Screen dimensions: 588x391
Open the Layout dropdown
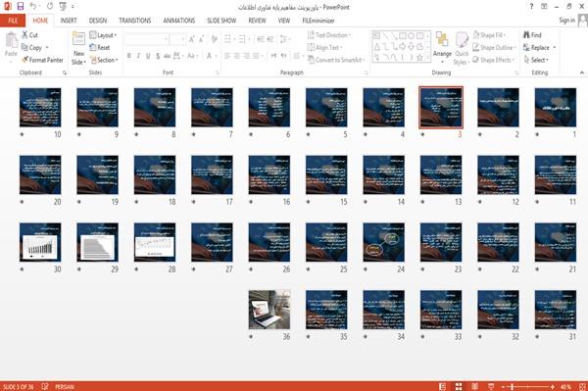click(104, 35)
